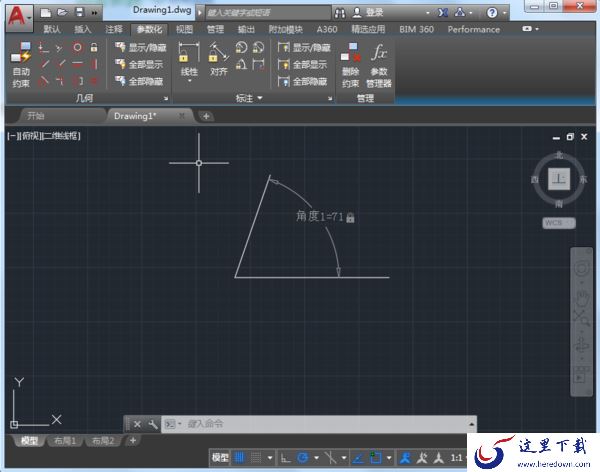Image resolution: width=600 pixels, height=472 pixels.
Task: Toggle annotation objects visibility in status bar
Action: click(x=405, y=457)
